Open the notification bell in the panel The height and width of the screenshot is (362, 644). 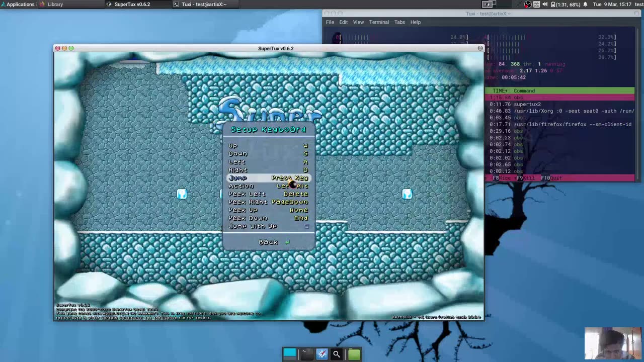[585, 4]
